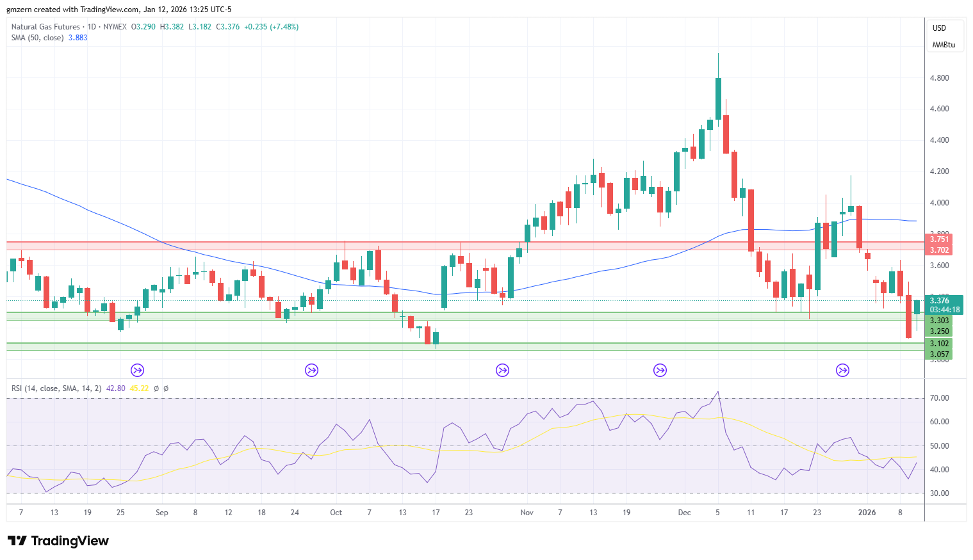
Task: Click the Nov label on the time axis
Action: click(x=527, y=513)
